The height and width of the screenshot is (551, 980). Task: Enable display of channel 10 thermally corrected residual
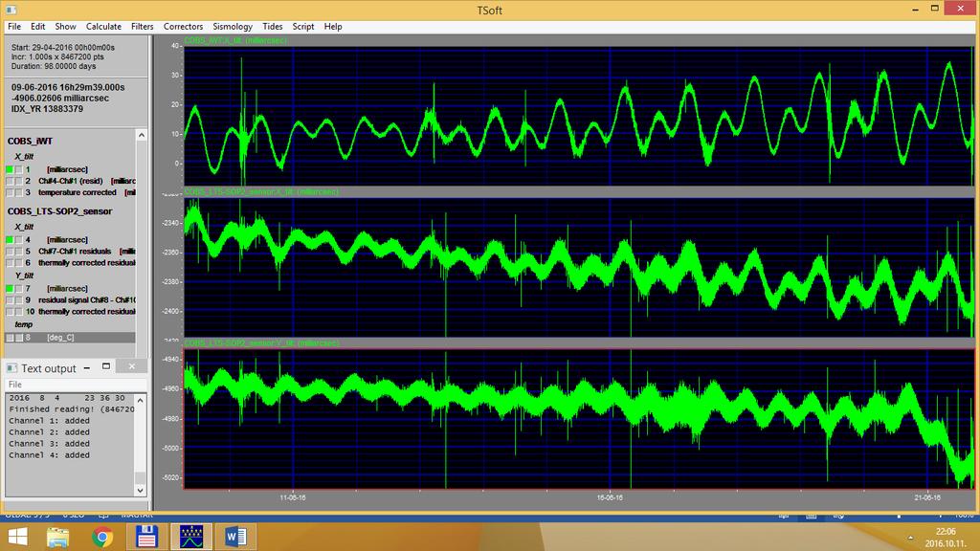(x=10, y=312)
